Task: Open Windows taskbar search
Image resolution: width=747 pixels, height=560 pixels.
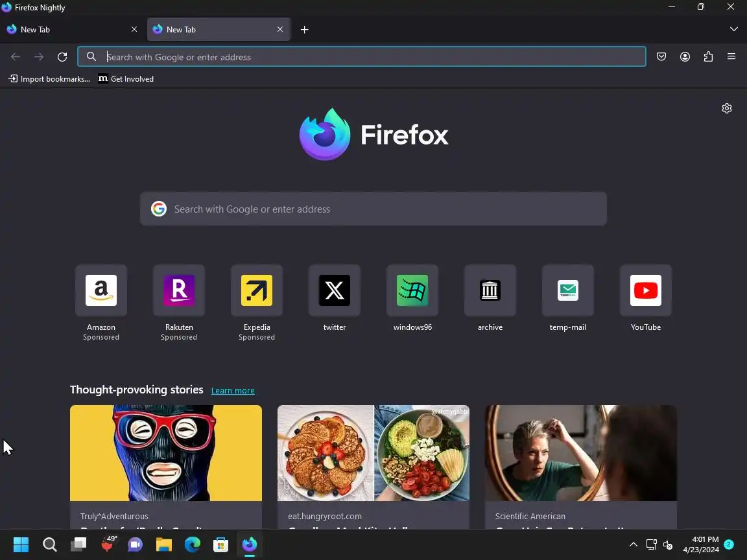Action: [x=49, y=544]
